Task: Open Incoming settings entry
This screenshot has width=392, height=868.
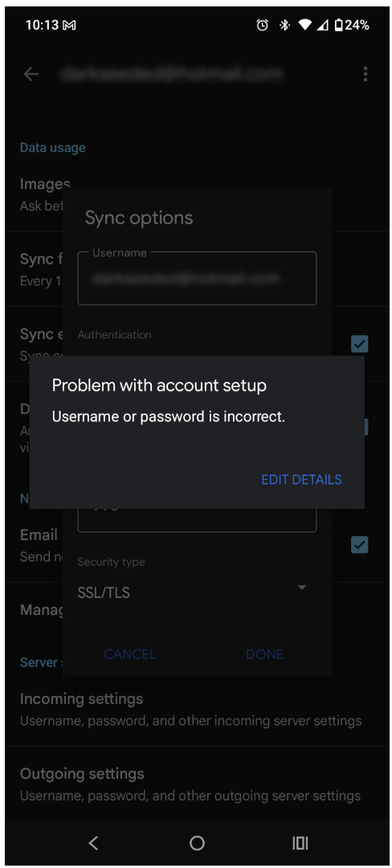Action: tap(196, 709)
